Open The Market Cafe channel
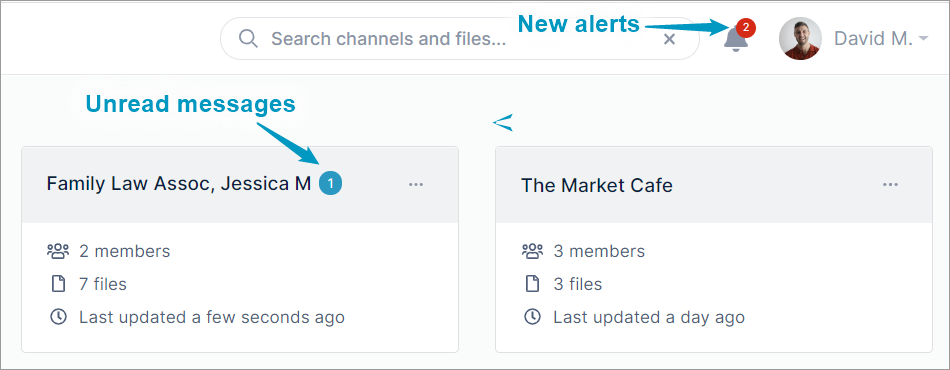This screenshot has width=950, height=370. [x=597, y=185]
